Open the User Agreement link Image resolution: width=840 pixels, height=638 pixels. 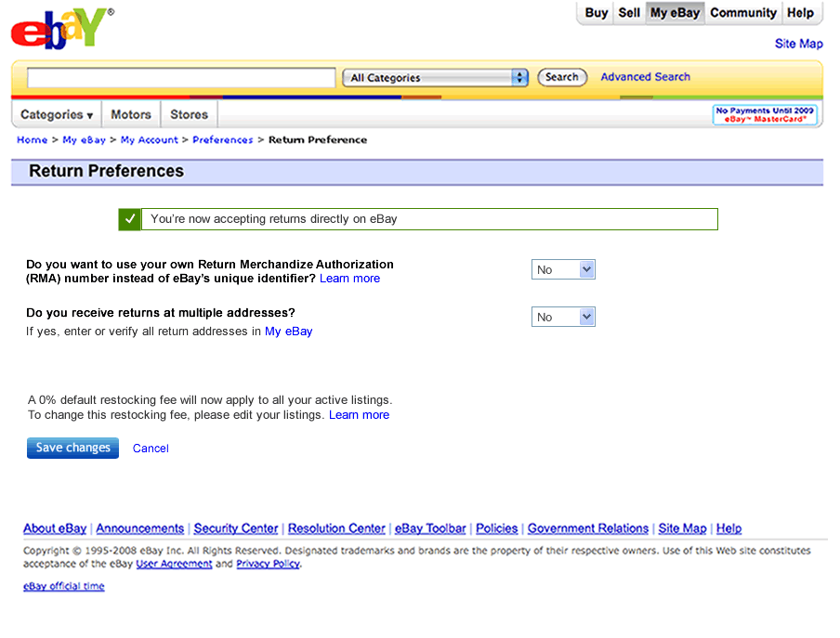click(174, 564)
